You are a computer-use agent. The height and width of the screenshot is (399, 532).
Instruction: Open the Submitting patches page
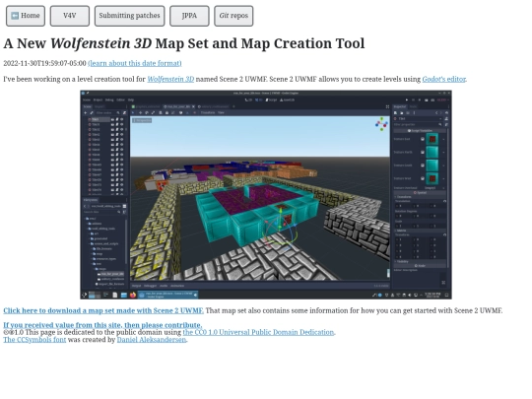pos(130,16)
